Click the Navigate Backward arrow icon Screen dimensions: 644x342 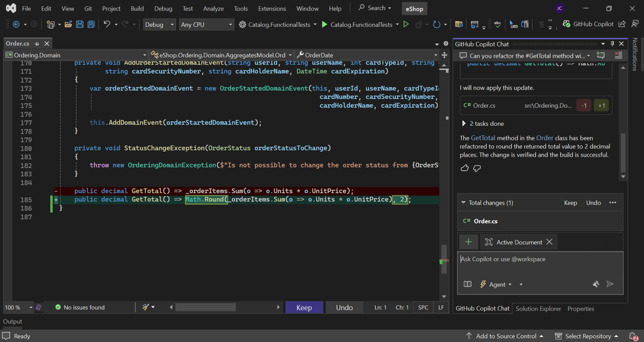point(16,24)
